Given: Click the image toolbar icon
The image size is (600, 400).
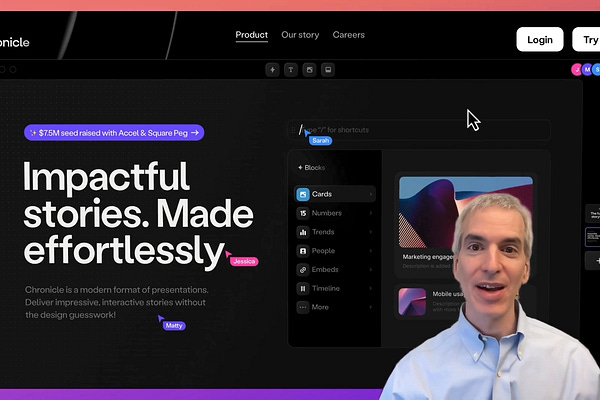Looking at the screenshot, I should 309,70.
